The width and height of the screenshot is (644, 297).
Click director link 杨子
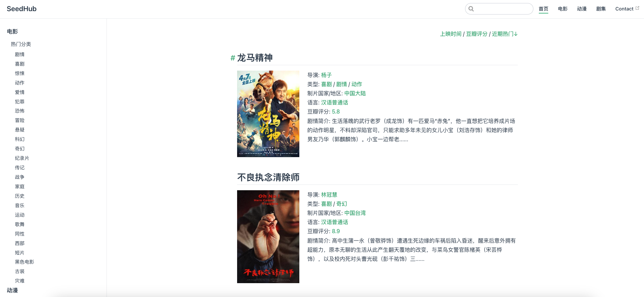click(x=326, y=75)
